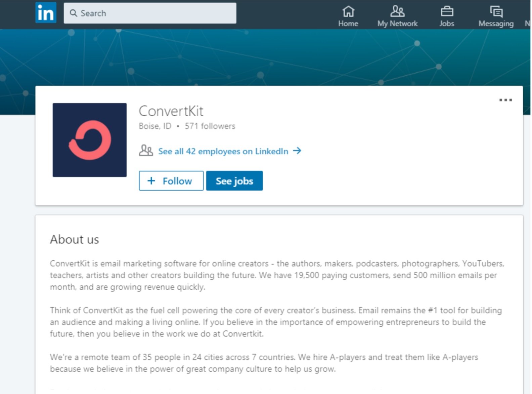Follow the ConvertKit company page
Screen dimensions: 532x394
[x=171, y=181]
